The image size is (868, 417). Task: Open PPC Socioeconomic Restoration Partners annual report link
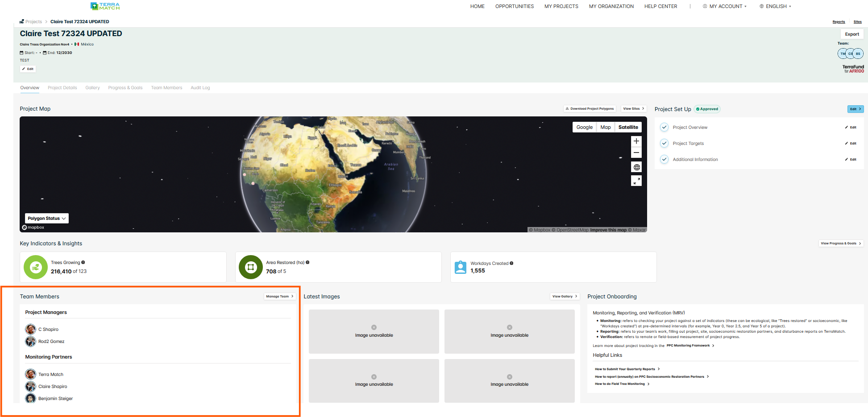(652, 376)
